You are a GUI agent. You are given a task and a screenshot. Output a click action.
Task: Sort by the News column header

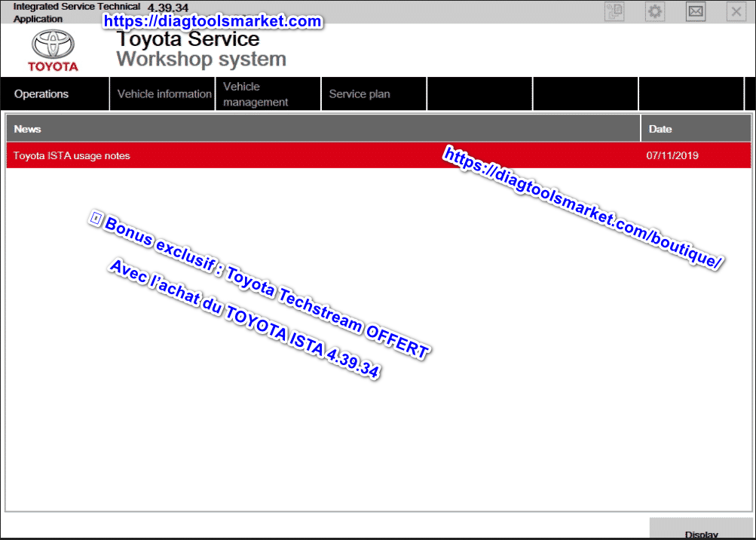323,129
